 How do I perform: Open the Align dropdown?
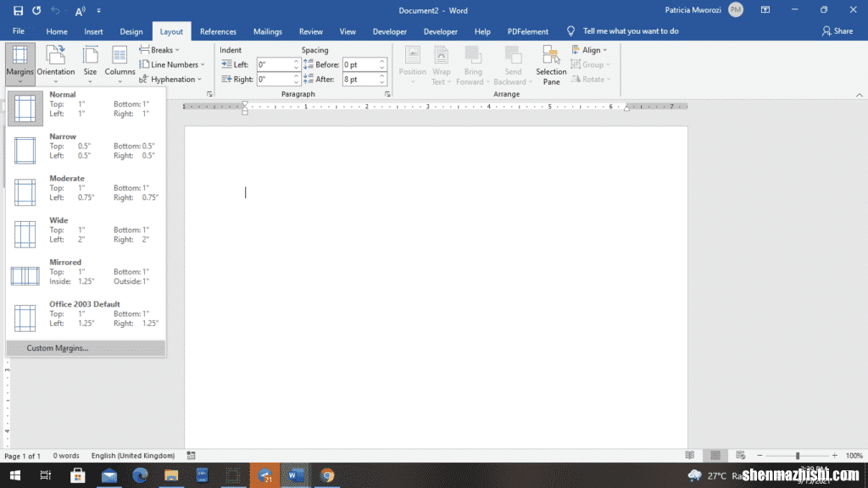coord(589,50)
